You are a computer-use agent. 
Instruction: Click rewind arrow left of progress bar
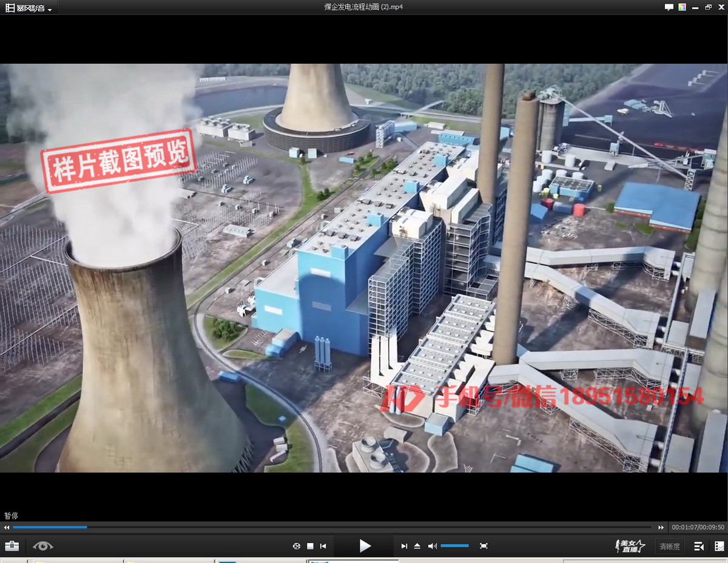[7, 527]
